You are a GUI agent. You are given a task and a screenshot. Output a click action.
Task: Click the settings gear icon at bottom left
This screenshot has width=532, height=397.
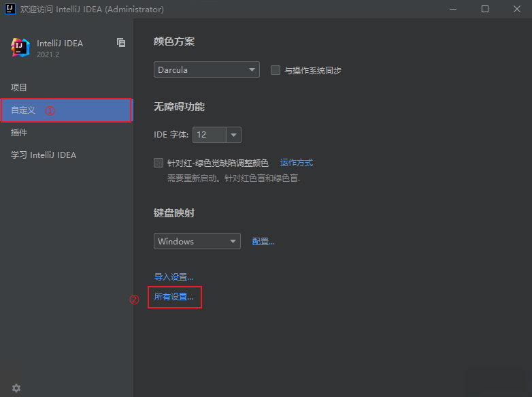pos(16,388)
